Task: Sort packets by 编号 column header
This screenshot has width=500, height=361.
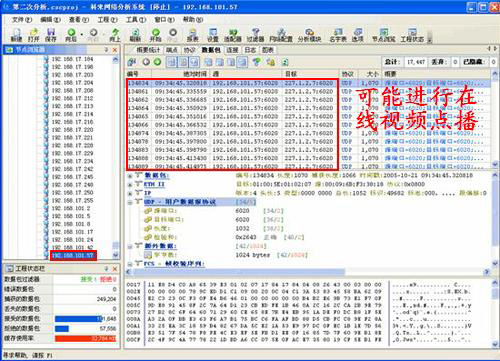Action: point(139,74)
